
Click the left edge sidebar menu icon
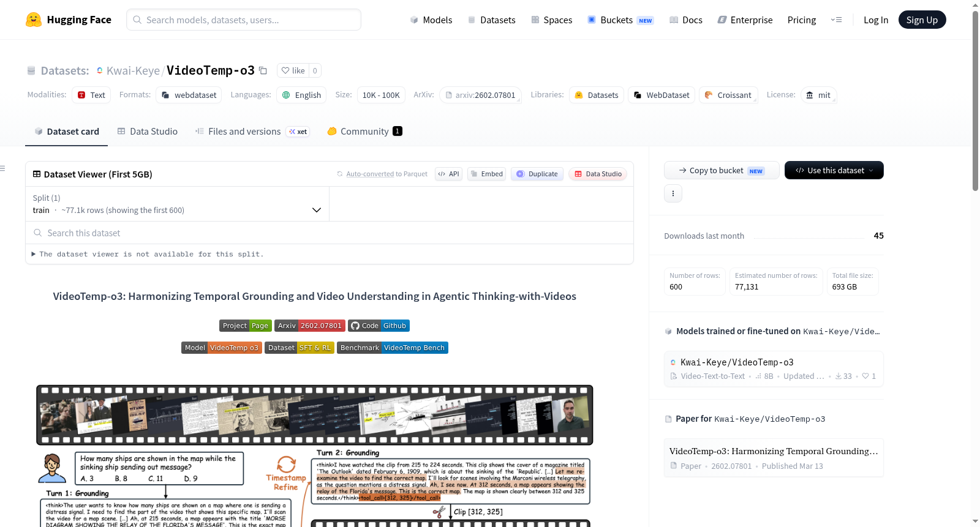2,168
